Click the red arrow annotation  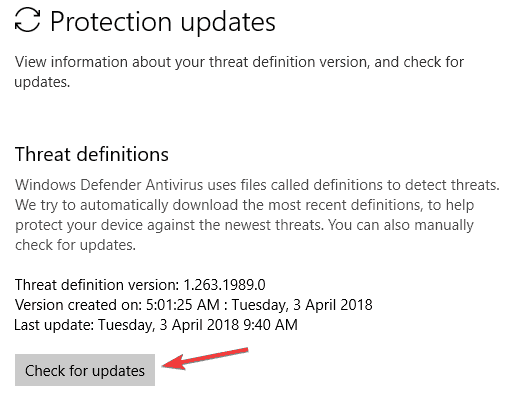pos(205,358)
